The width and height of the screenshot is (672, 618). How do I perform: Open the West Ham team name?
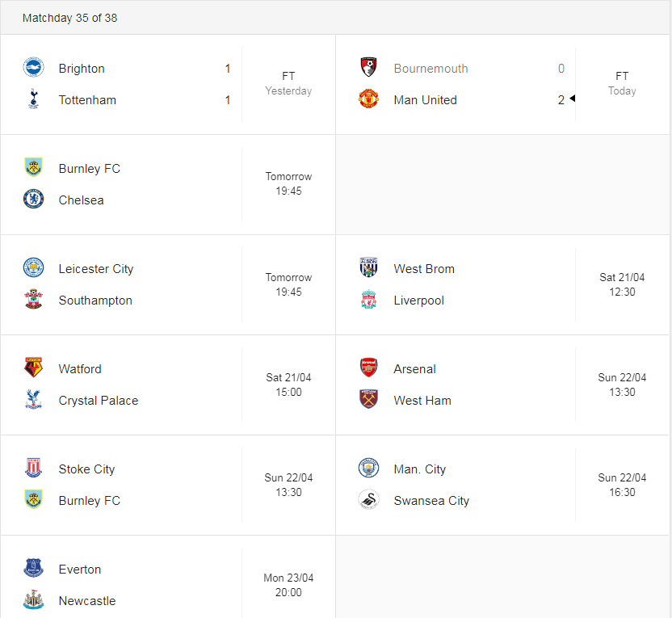422,401
